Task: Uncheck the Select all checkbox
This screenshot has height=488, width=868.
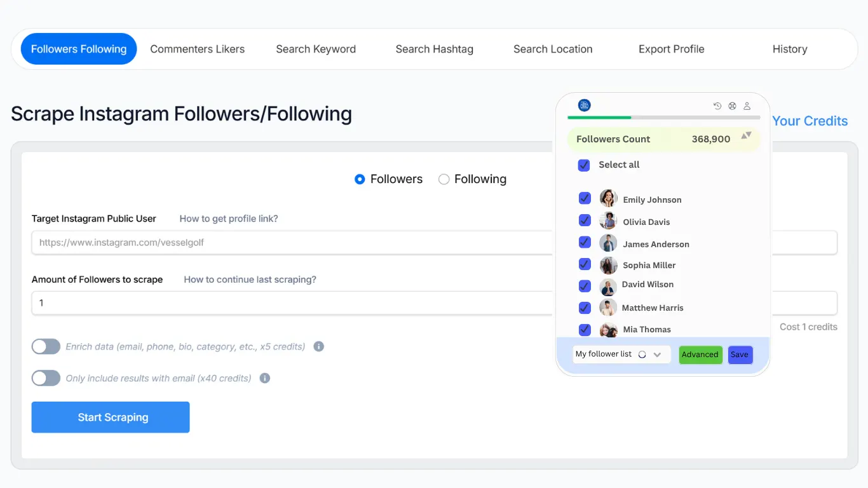Action: [584, 165]
